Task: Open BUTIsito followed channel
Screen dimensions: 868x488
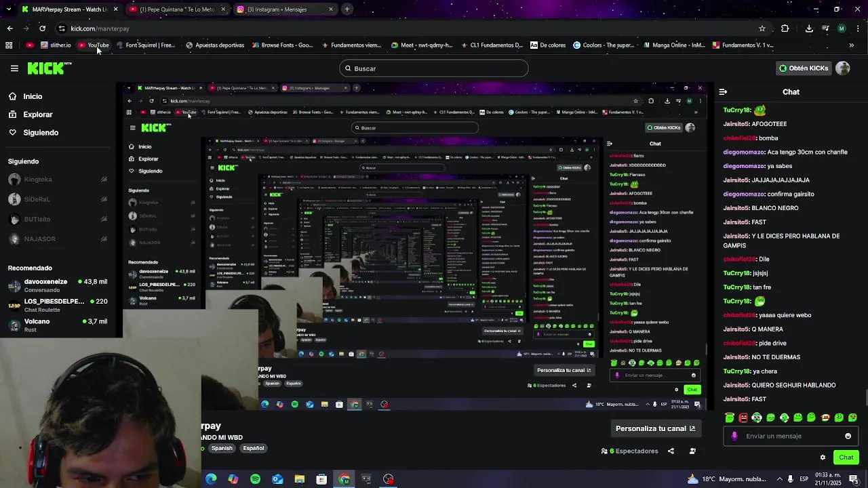Action: pyautogui.click(x=57, y=219)
